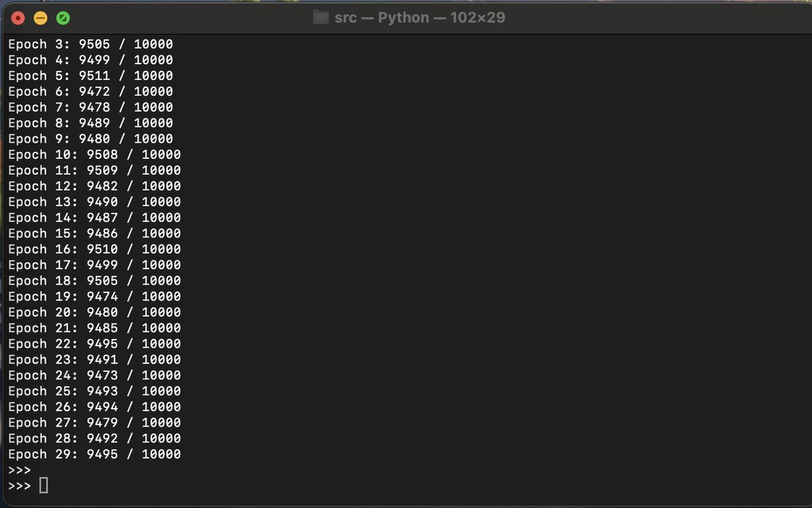Viewport: 812px width, 508px height.
Task: Click the line 'Epoch 26: 9494 / 10000'
Action: click(x=95, y=407)
